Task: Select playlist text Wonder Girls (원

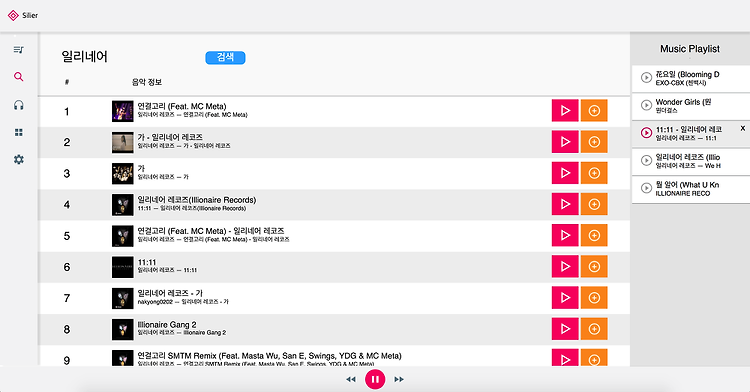Action: click(x=683, y=102)
